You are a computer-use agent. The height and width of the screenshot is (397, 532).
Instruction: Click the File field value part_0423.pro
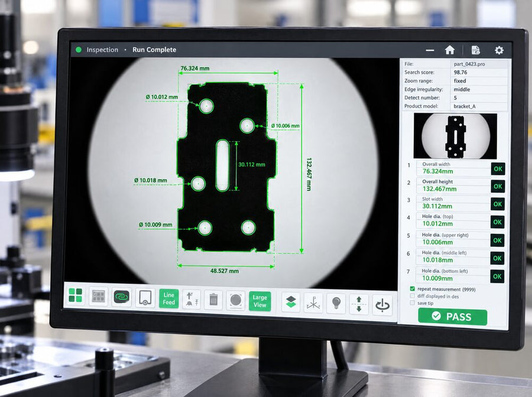[x=469, y=64]
